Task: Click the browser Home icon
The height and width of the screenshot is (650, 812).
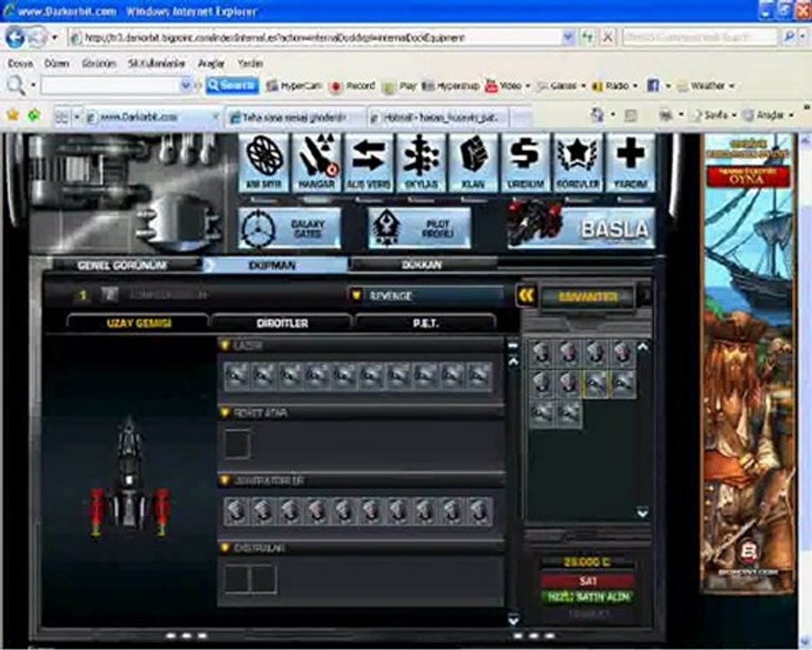Action: pyautogui.click(x=598, y=115)
